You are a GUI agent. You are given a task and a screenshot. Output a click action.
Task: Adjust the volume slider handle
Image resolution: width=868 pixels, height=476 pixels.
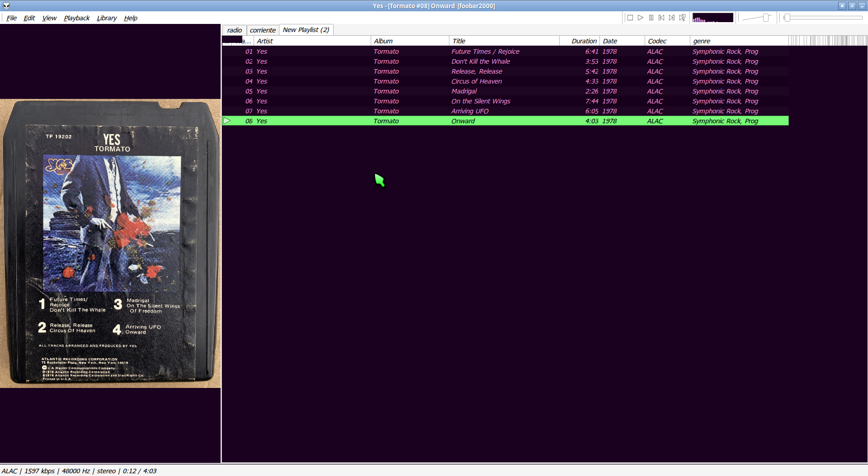(766, 18)
